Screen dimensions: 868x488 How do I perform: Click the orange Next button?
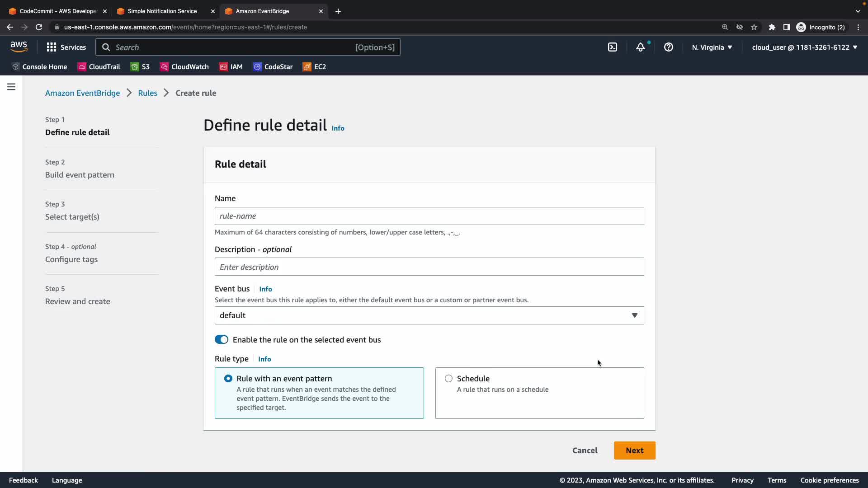[x=634, y=450]
